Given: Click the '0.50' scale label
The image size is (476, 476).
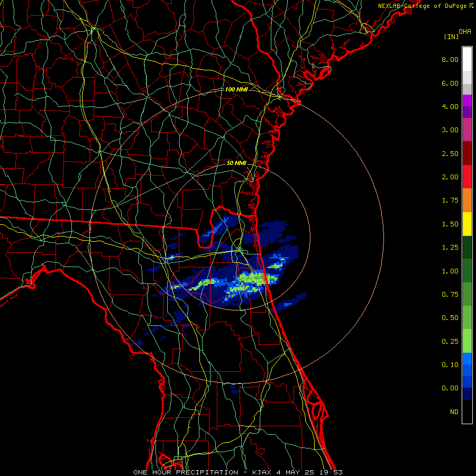Looking at the screenshot, I should 450,318.
